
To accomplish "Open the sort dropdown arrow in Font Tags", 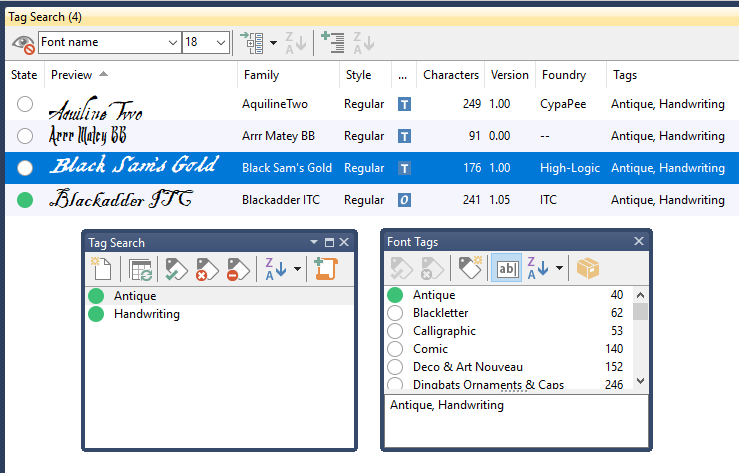I will pos(559,268).
